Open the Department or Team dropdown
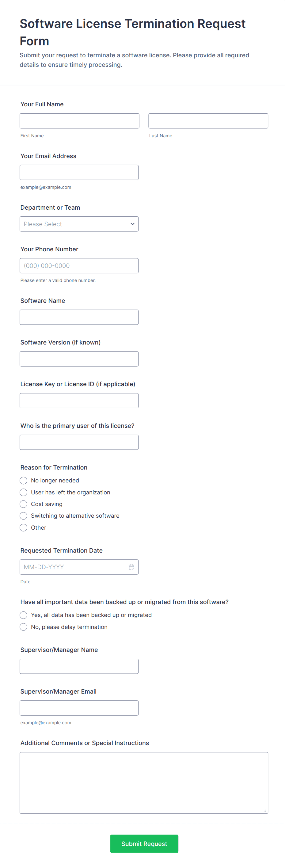Image resolution: width=285 pixels, height=868 pixels. 79,224
